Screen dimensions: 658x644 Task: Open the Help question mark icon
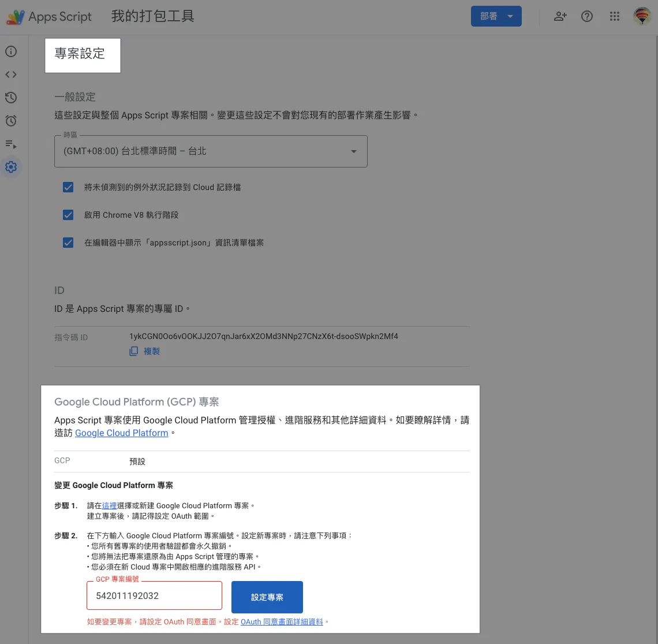click(x=587, y=16)
